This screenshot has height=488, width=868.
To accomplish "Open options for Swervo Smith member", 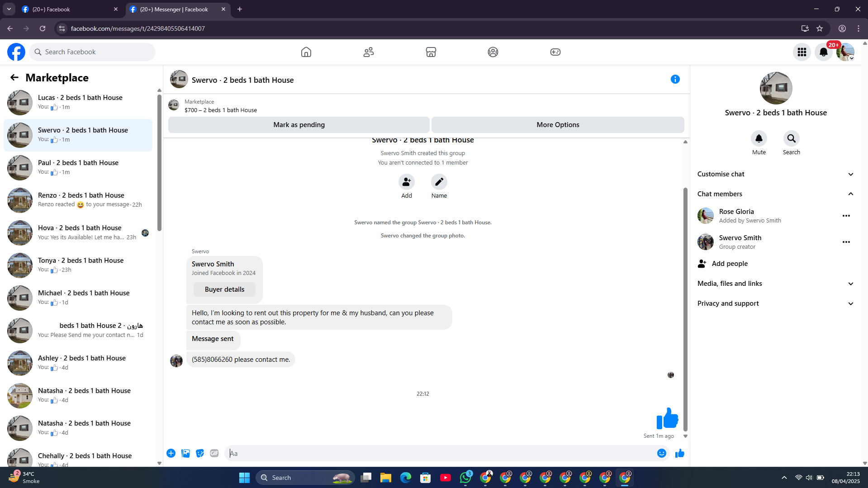I will pos(846,242).
